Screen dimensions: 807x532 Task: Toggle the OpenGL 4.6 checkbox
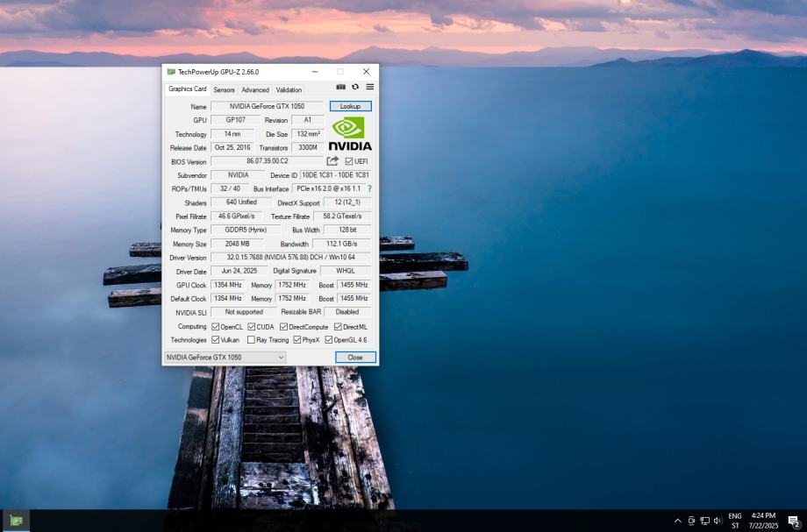pos(328,340)
